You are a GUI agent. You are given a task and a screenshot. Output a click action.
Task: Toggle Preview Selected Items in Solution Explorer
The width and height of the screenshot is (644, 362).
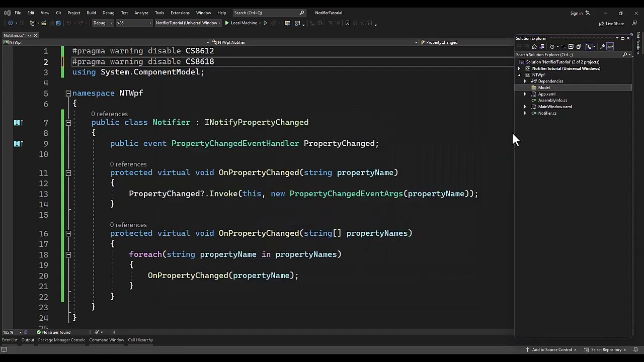610,46
